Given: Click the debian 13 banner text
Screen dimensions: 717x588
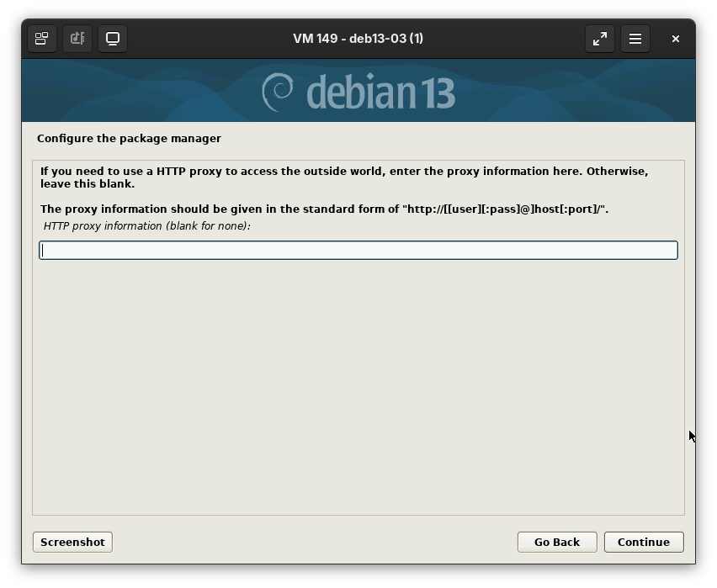Looking at the screenshot, I should click(x=380, y=93).
